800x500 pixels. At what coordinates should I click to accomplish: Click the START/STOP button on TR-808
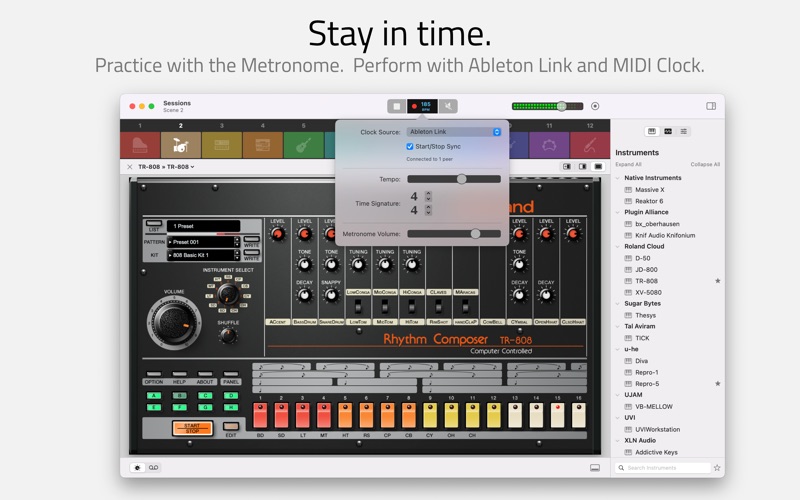click(x=192, y=429)
